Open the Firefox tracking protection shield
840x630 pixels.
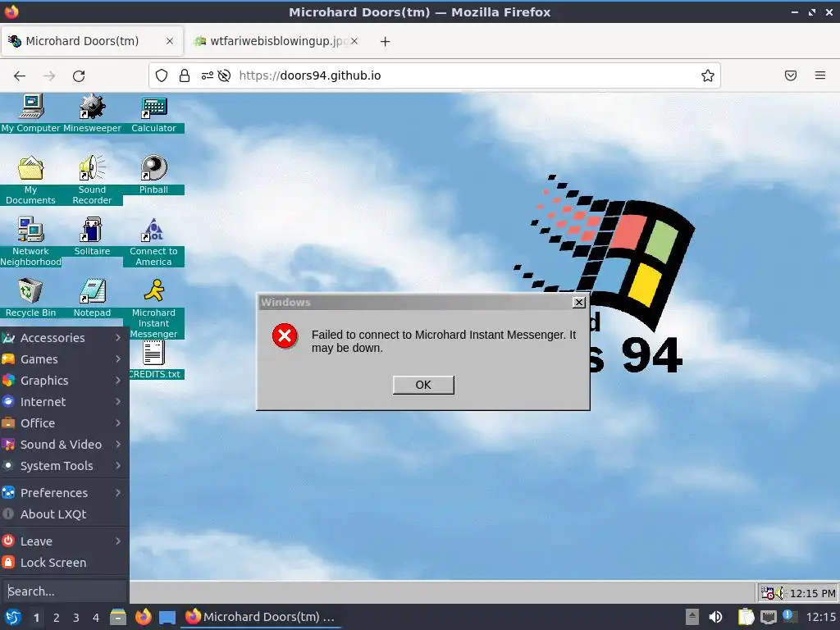pos(162,75)
